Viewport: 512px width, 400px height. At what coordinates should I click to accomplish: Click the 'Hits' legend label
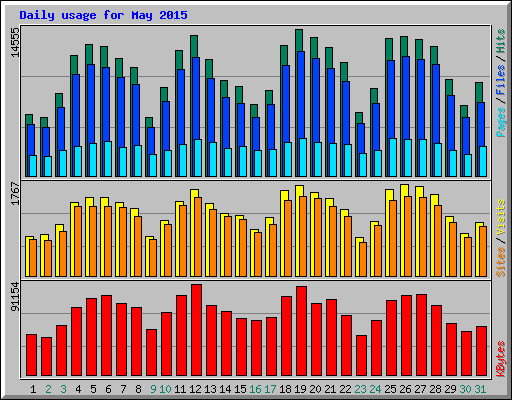click(x=501, y=41)
